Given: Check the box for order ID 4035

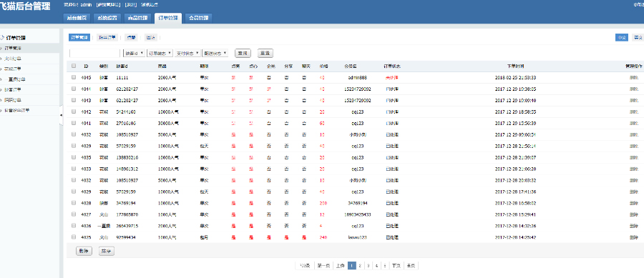Looking at the screenshot, I should coord(74,157).
